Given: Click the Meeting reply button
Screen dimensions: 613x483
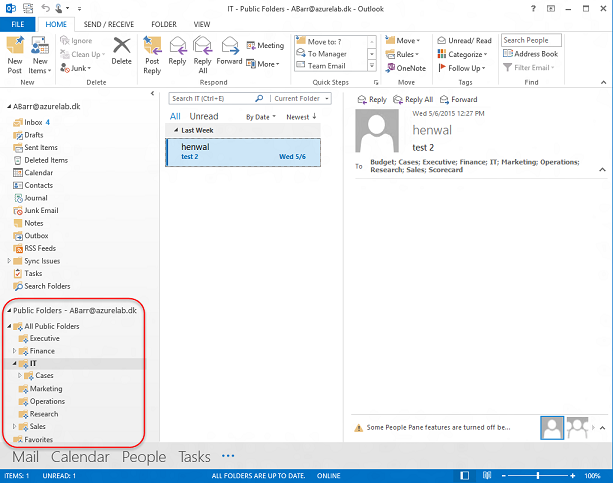Looking at the screenshot, I should coord(265,45).
